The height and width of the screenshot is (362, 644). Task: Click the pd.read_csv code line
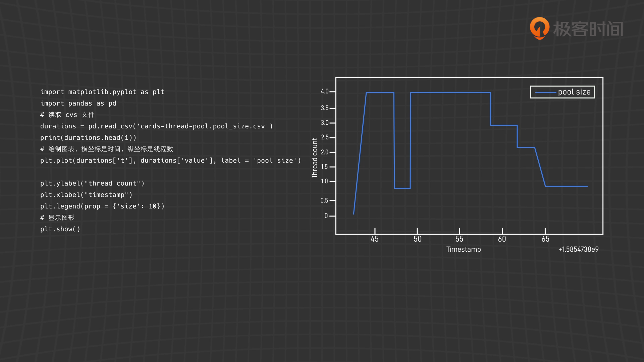[157, 126]
